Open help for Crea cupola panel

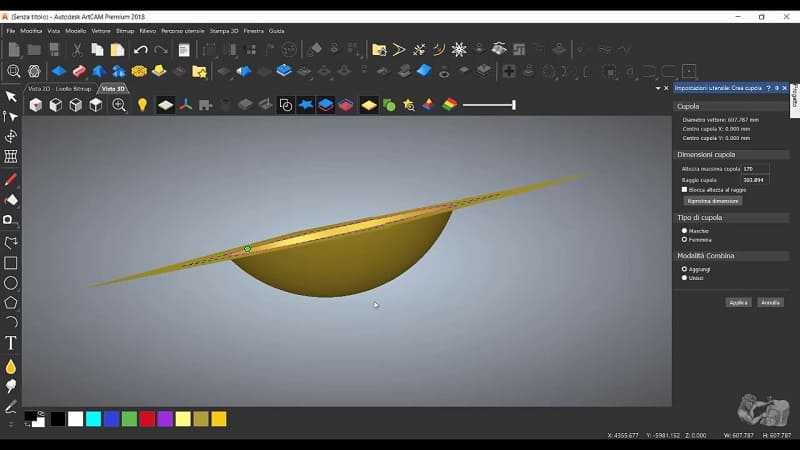[768, 88]
